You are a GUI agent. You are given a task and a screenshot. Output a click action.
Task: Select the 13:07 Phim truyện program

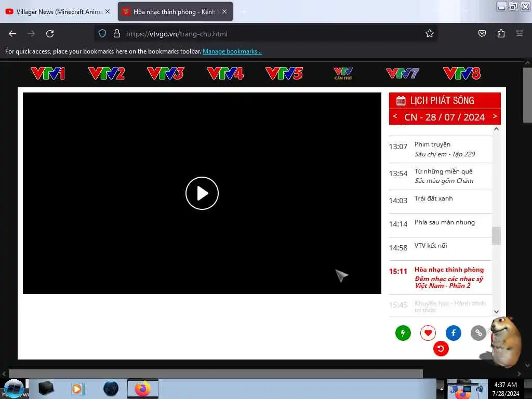(x=441, y=149)
